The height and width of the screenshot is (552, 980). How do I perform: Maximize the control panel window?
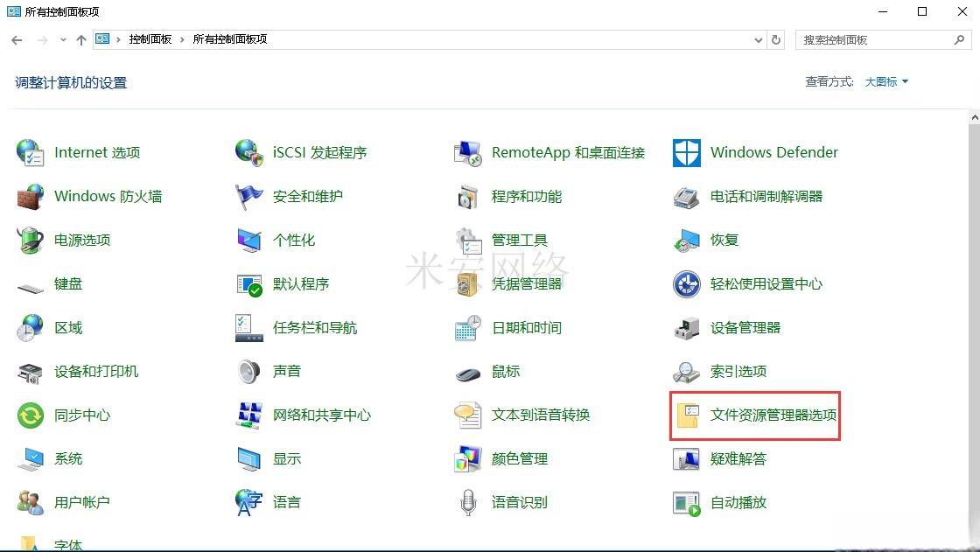(x=922, y=11)
